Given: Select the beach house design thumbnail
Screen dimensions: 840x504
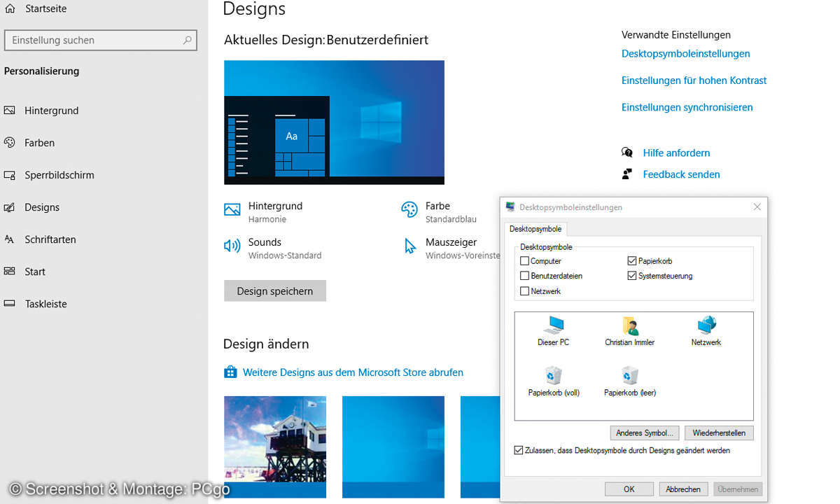Looking at the screenshot, I should 275,447.
